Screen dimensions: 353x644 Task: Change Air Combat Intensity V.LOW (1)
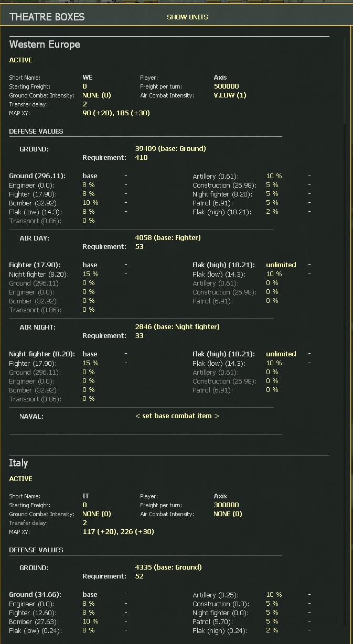[230, 95]
